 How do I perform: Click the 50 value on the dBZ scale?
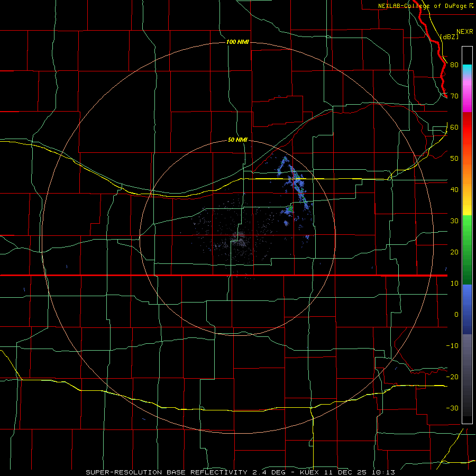tap(454, 159)
